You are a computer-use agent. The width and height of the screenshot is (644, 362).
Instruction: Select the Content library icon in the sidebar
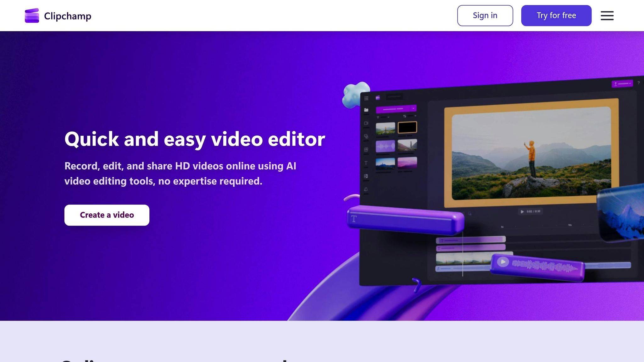coord(366,136)
